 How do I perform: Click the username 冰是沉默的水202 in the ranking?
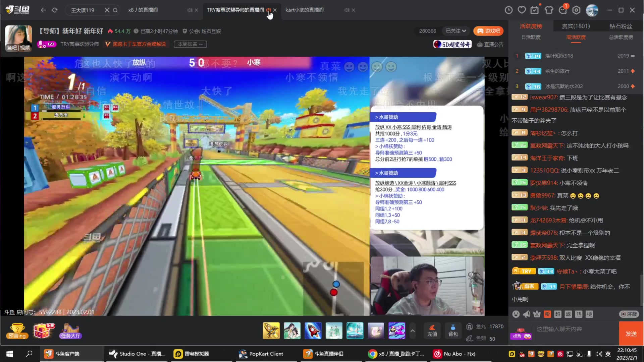point(564,86)
